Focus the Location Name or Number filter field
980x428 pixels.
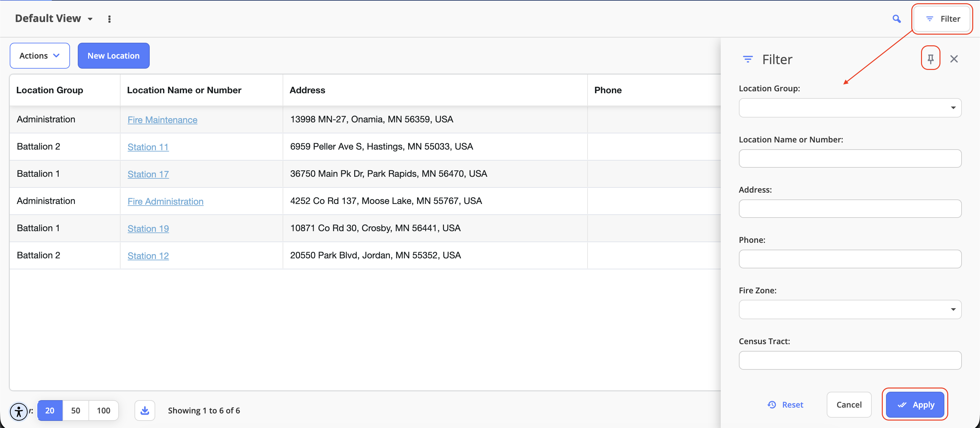point(850,159)
